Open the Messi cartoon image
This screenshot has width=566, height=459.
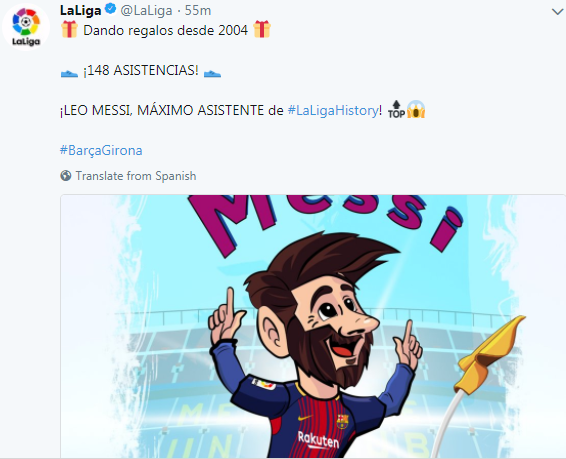point(313,327)
